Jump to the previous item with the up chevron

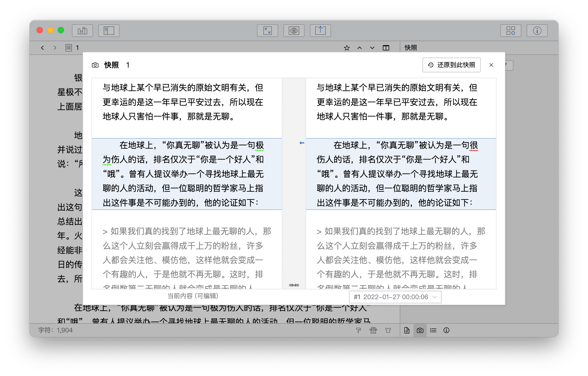tap(360, 48)
